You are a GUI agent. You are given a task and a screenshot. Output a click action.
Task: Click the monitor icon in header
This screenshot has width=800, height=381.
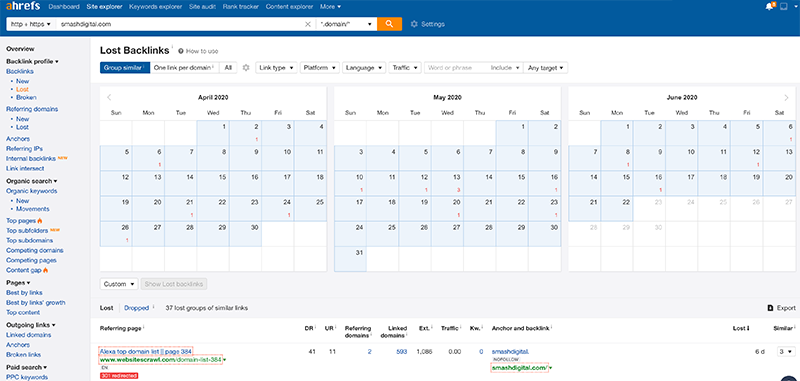[784, 7]
